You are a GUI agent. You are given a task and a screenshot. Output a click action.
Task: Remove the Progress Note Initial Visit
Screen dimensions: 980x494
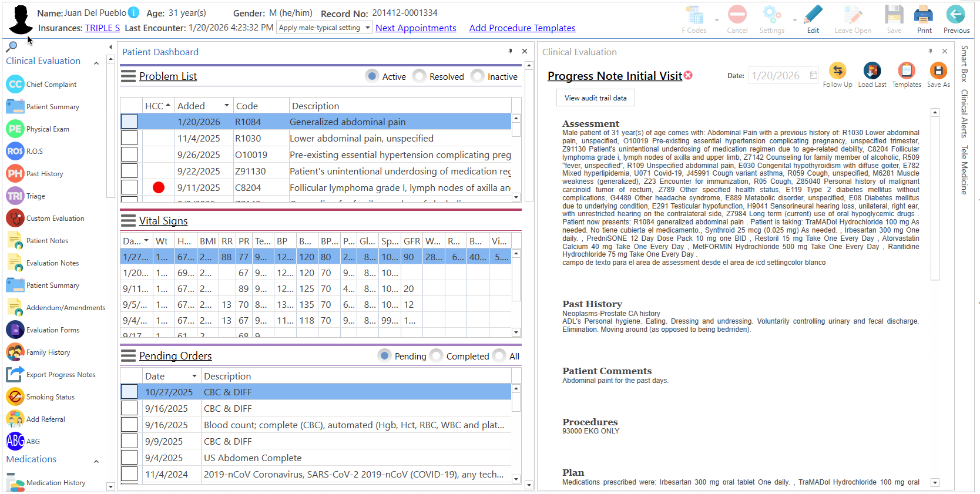[x=688, y=75]
